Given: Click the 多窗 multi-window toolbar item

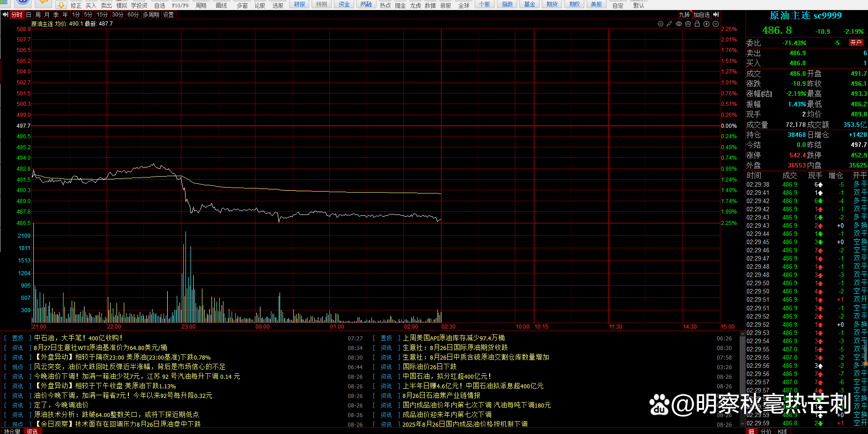Looking at the screenshot, I should click(242, 5).
